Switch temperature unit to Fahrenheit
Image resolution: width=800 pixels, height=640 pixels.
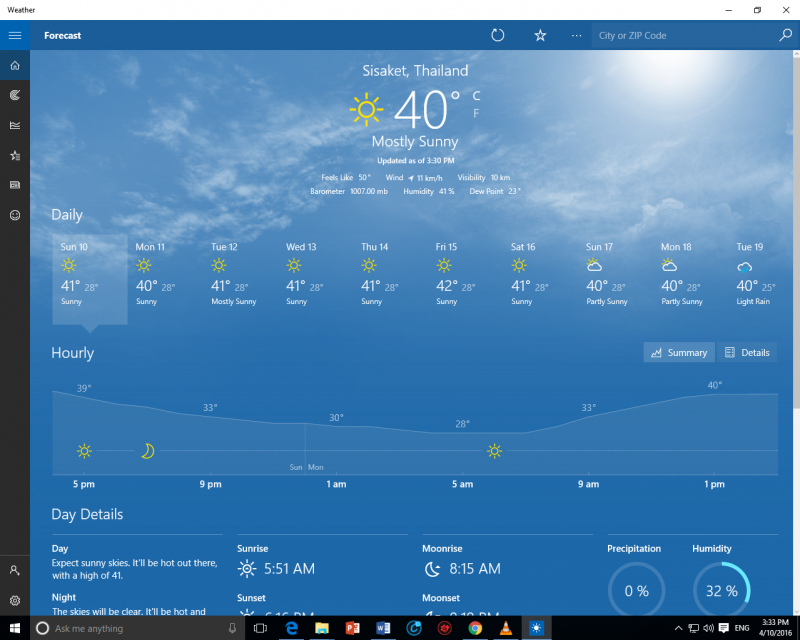point(476,113)
